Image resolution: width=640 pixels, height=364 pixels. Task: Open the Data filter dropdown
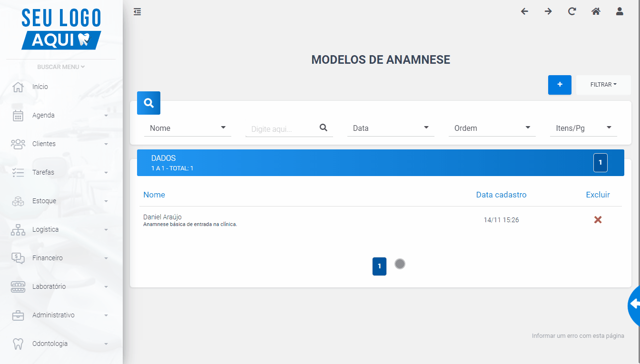(x=391, y=128)
